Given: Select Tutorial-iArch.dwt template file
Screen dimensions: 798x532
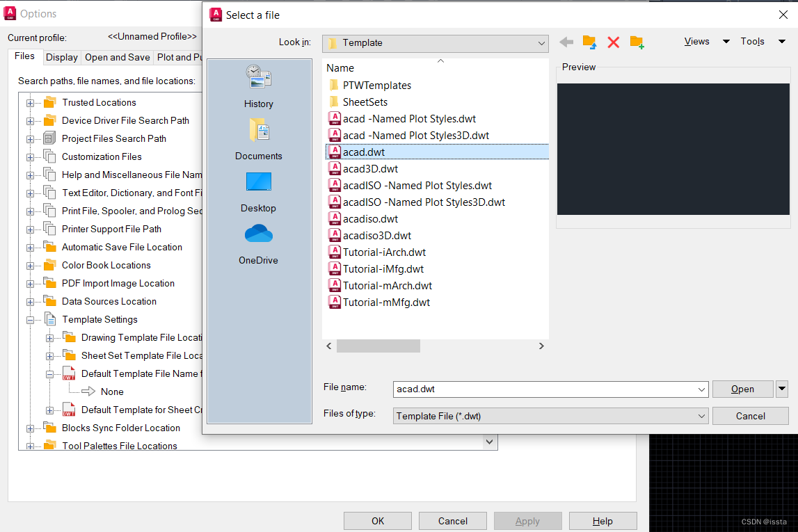Looking at the screenshot, I should click(x=384, y=252).
